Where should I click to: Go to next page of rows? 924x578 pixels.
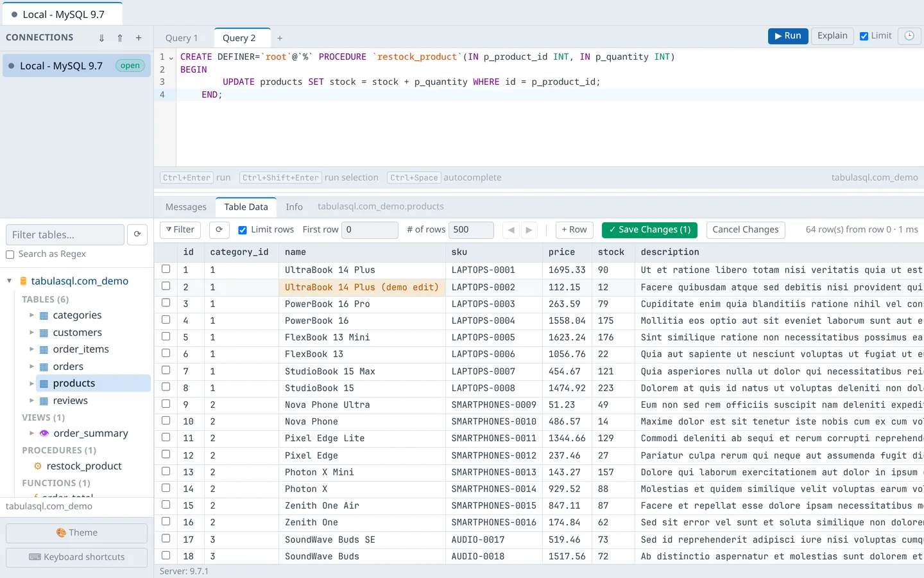point(529,230)
